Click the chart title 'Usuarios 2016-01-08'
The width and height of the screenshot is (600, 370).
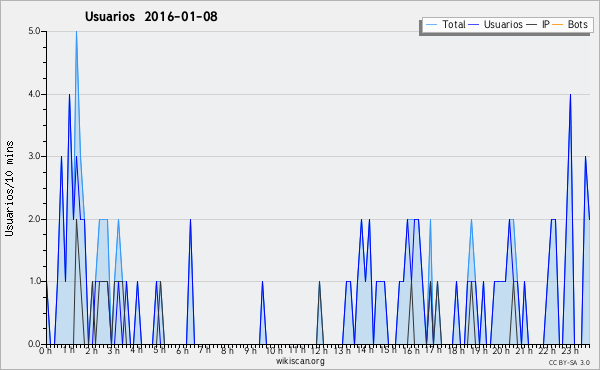(x=151, y=16)
